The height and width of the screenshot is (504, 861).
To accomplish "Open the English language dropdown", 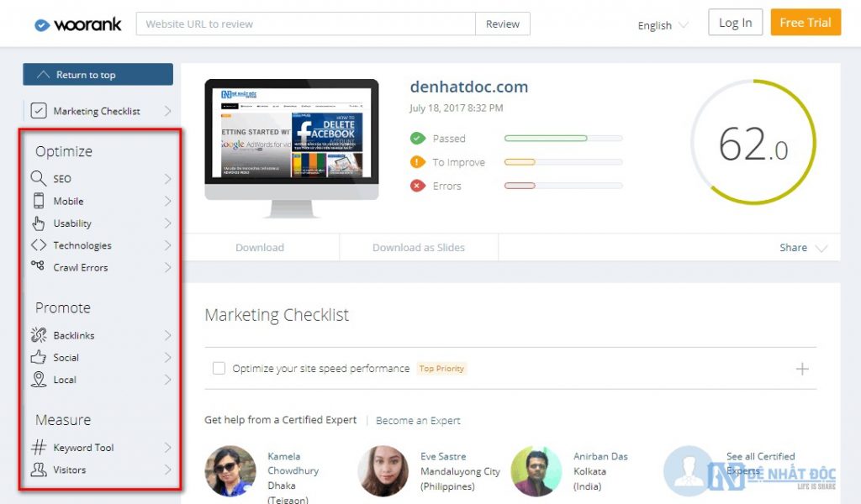I will (663, 25).
